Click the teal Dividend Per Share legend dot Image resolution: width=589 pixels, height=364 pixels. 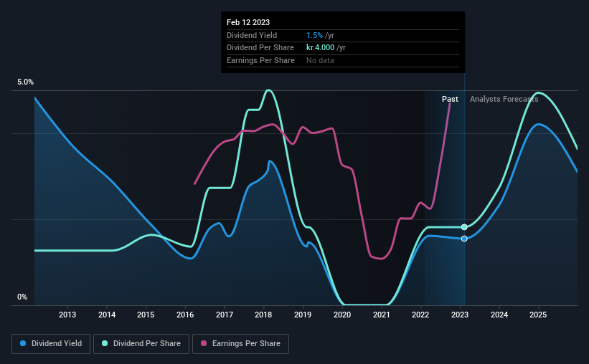point(105,343)
